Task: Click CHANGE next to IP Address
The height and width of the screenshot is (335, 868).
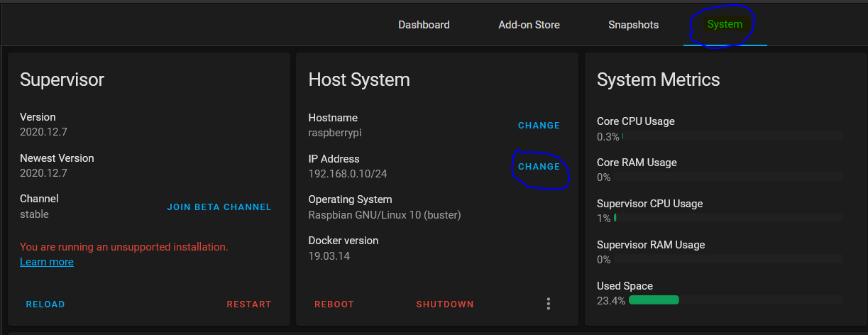Action: click(x=539, y=167)
